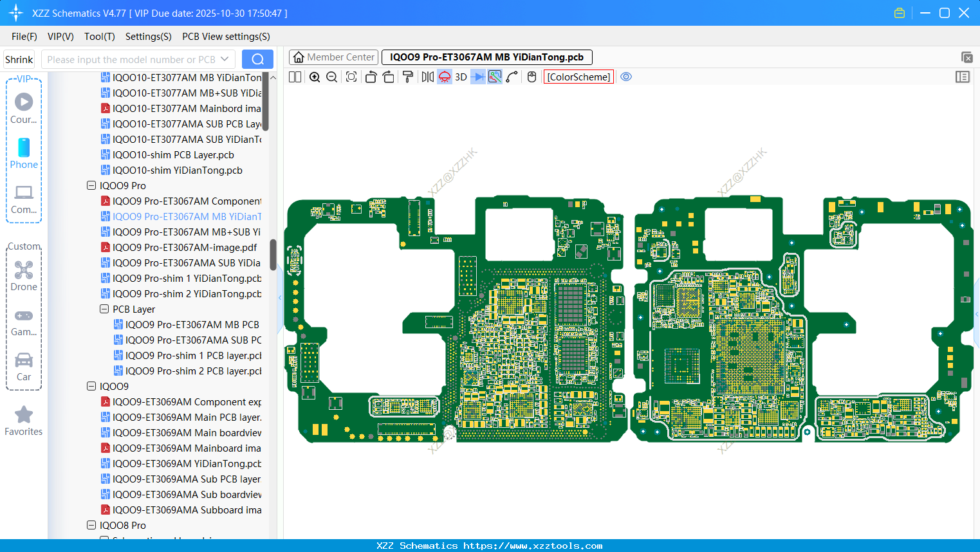Viewport: 980px width, 552px height.
Task: Rotate the board counterclockwise
Action: [371, 77]
